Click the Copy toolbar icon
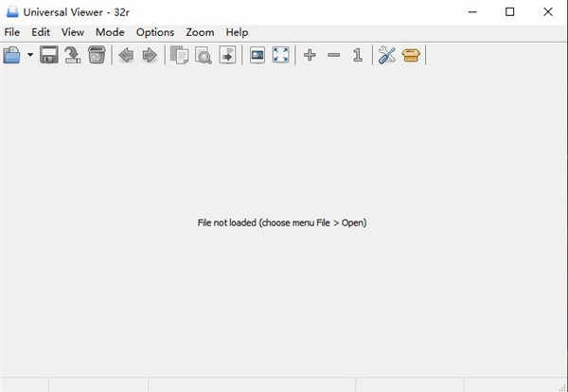This screenshot has width=568, height=392. point(179,56)
